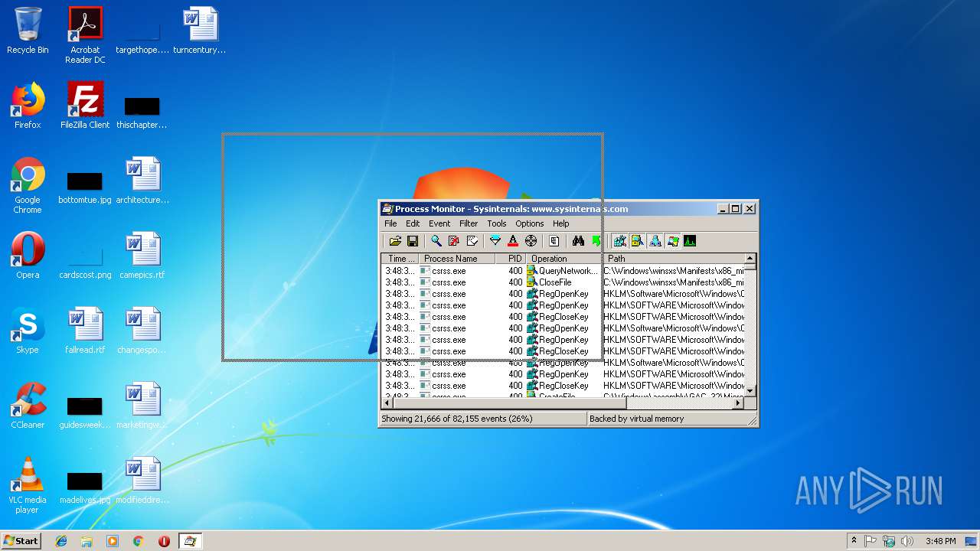Open the Highlight red A icon
Viewport: 980px width, 551px height.
point(513,241)
